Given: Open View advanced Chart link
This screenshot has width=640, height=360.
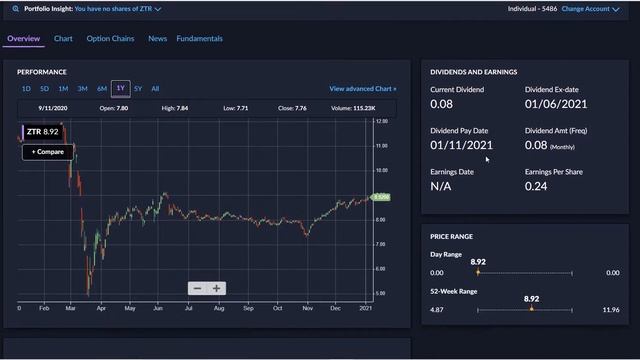Looking at the screenshot, I should coord(363,89).
